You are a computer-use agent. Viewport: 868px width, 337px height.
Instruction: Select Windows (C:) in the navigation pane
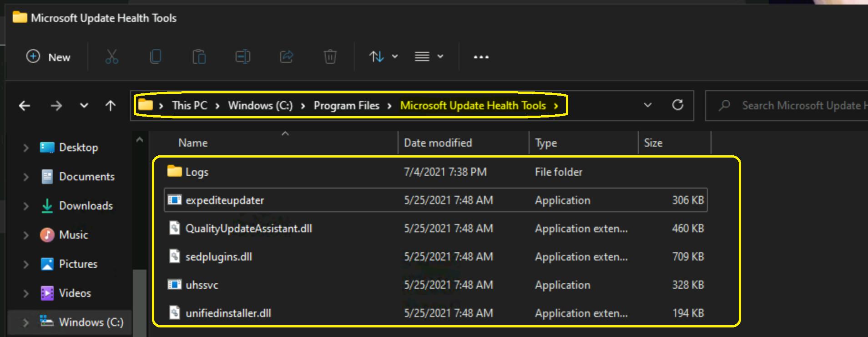coord(91,322)
